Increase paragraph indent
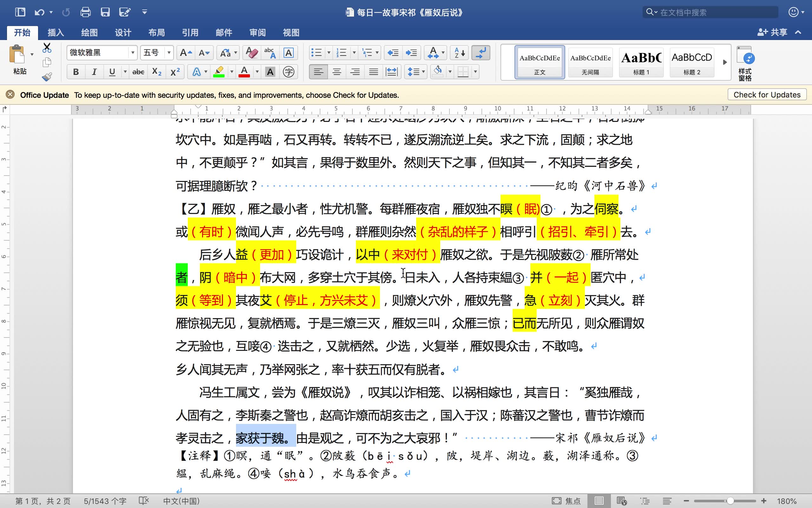The image size is (812, 508). [411, 53]
